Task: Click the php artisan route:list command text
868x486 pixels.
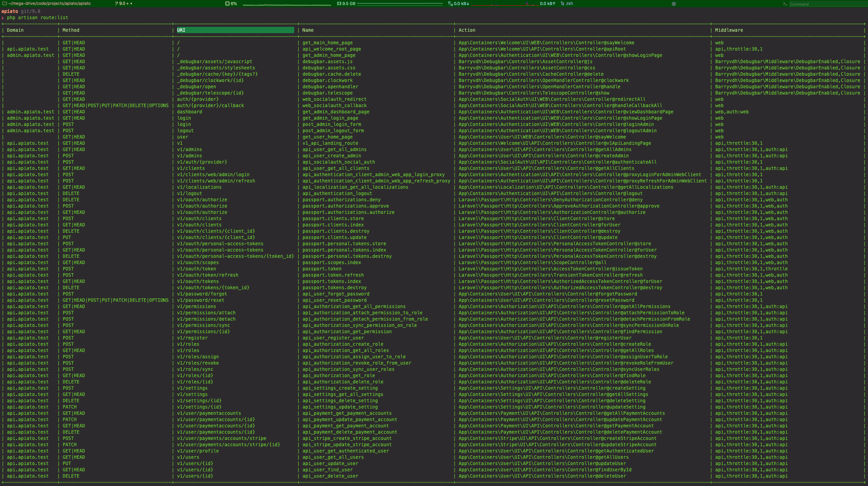Action: (x=37, y=18)
